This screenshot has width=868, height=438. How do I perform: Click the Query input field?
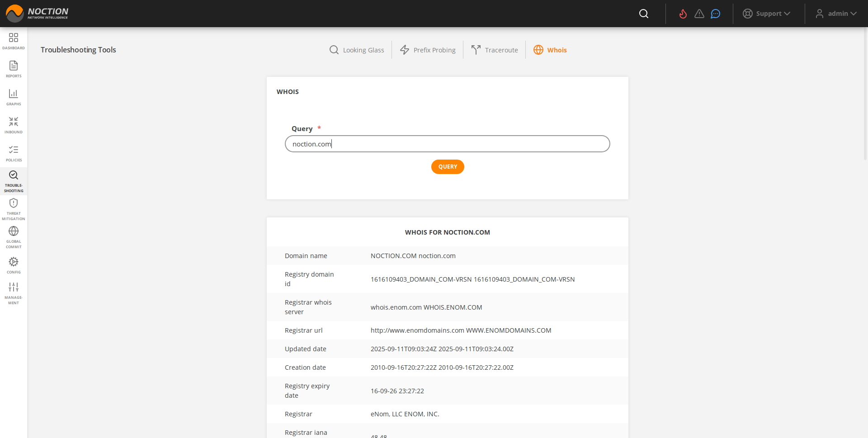point(447,144)
